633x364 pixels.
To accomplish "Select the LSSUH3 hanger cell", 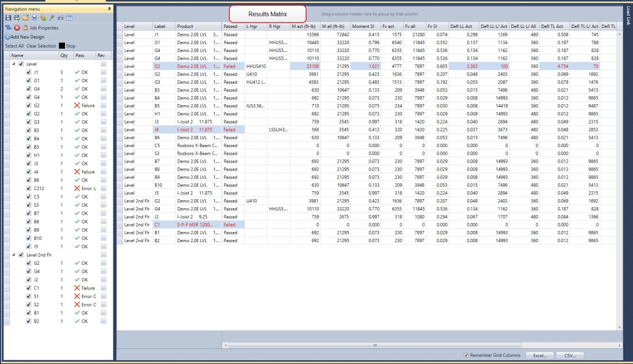I will [279, 129].
